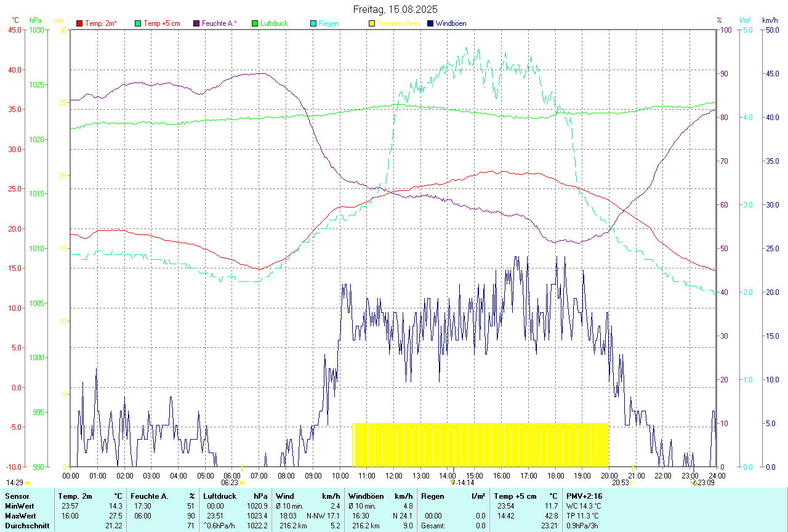Click the green Luftdruck legend square

255,23
